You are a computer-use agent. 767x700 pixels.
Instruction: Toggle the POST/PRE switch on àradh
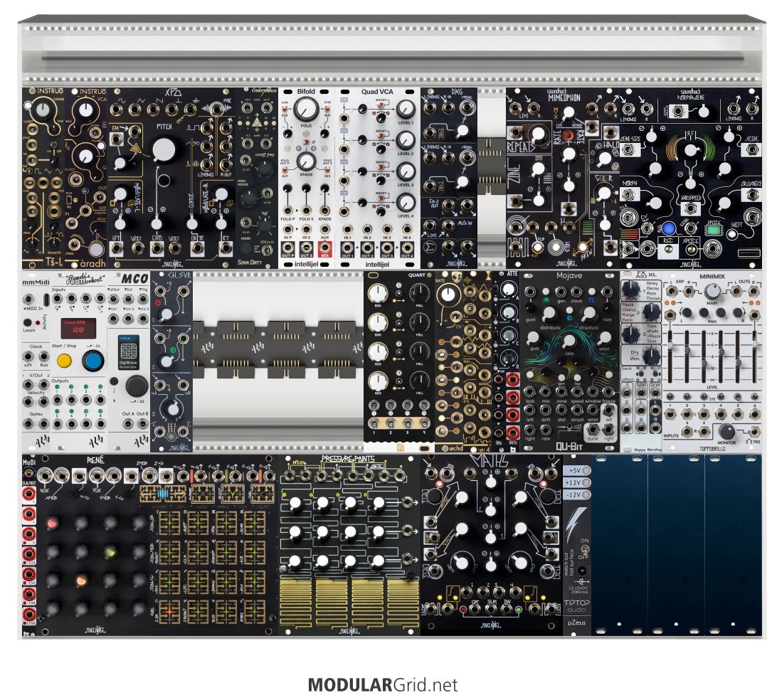pos(70,198)
